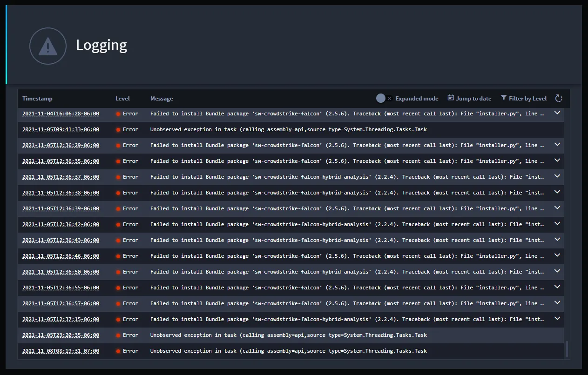Expand the 2021-11-05T12:36:57 log entry chevron
The image size is (588, 375).
[557, 303]
